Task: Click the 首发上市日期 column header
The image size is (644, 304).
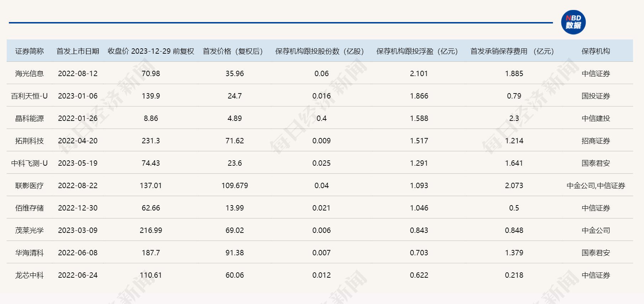Action: [78, 51]
